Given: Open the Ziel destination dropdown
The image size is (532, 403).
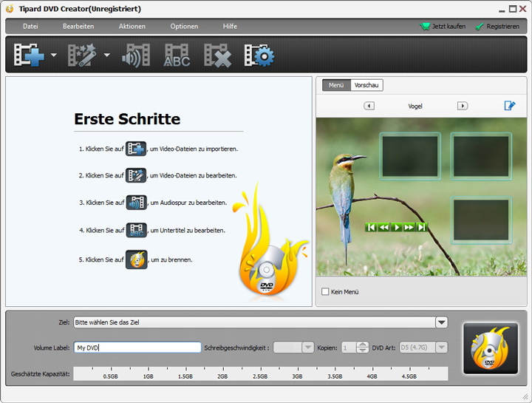Looking at the screenshot, I should (261, 322).
